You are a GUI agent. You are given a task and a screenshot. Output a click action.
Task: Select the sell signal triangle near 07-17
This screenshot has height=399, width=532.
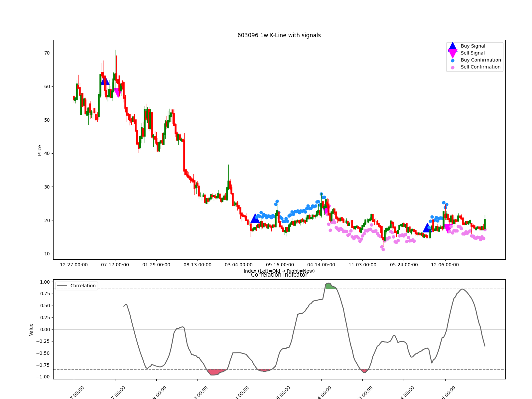[x=117, y=93]
